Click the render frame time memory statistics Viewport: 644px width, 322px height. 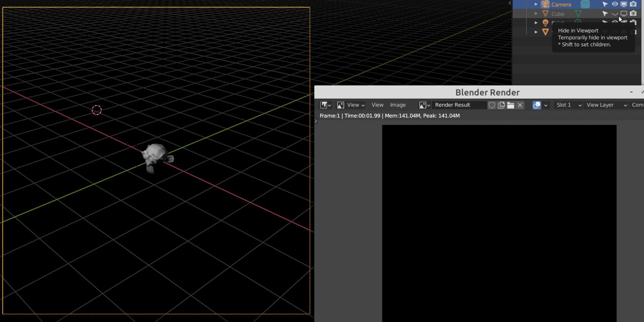point(389,116)
